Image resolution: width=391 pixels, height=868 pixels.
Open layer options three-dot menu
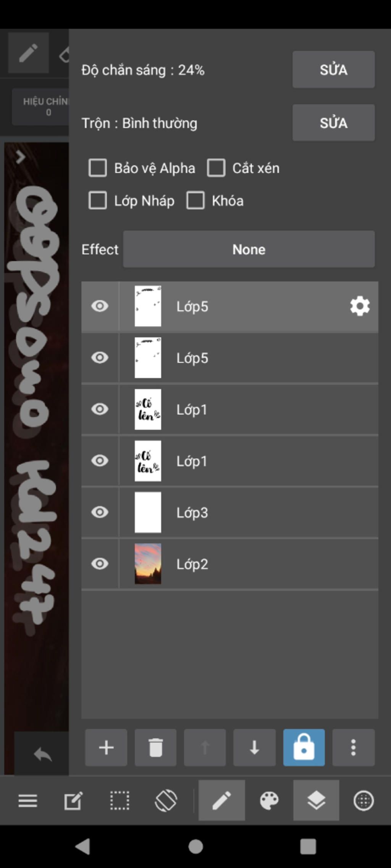pos(353,747)
